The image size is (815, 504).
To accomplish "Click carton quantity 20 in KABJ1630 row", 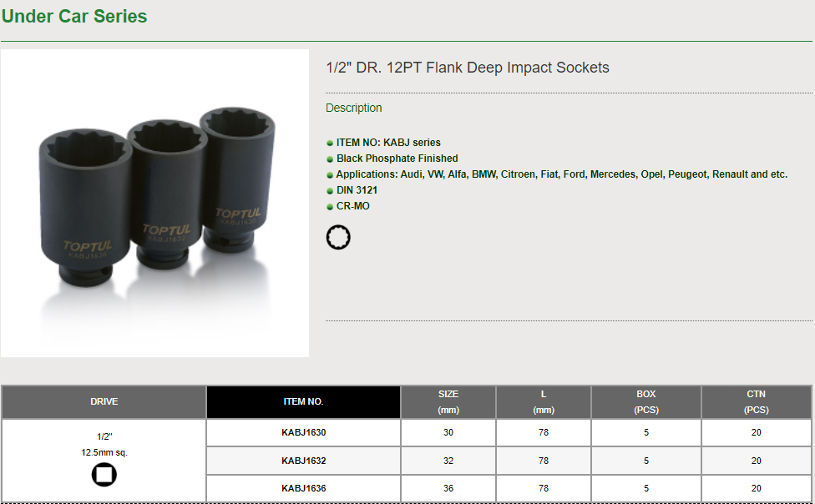I will click(x=757, y=432).
